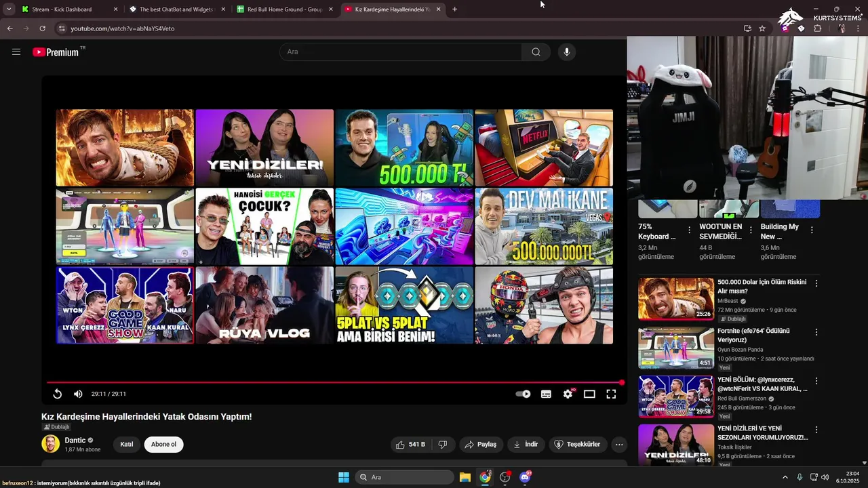This screenshot has height=488, width=868.
Task: Open the Chrome three-dot menu
Action: pyautogui.click(x=859, y=28)
